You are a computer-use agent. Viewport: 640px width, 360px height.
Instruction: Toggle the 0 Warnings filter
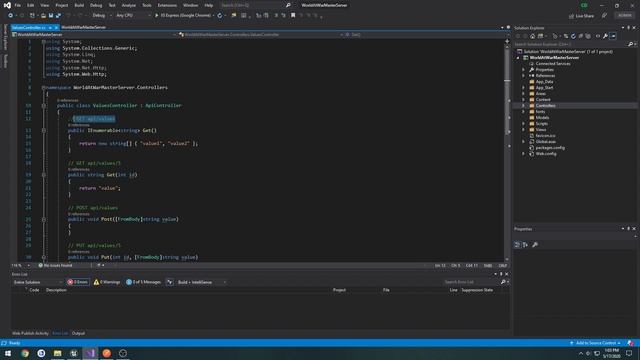click(x=107, y=282)
